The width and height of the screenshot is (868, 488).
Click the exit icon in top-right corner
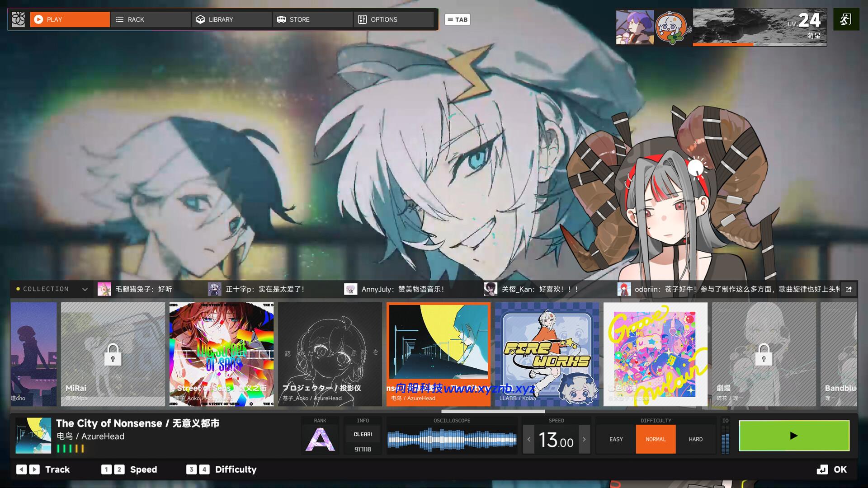pyautogui.click(x=846, y=19)
